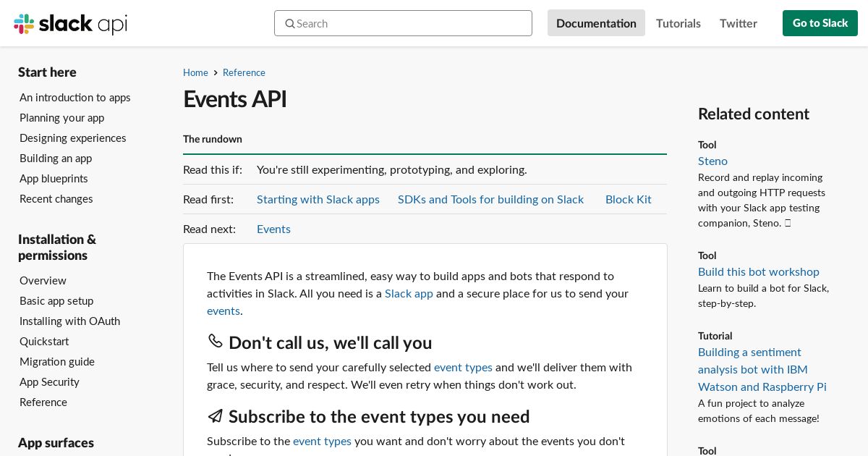The width and height of the screenshot is (868, 456).
Task: Open 'Building an app' sidebar link
Action: 56,158
